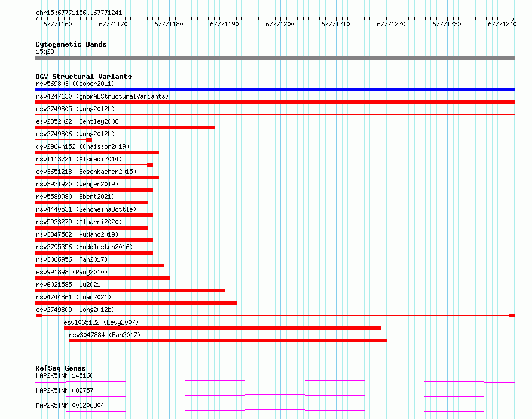Select MAP2K5|NM_002757 transcript label

click(65, 390)
